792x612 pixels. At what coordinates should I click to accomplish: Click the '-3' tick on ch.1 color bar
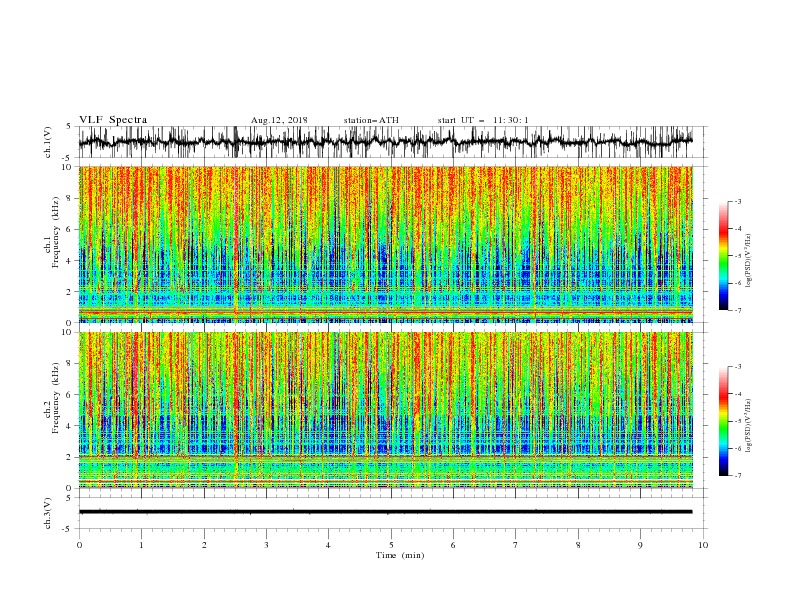pos(737,201)
